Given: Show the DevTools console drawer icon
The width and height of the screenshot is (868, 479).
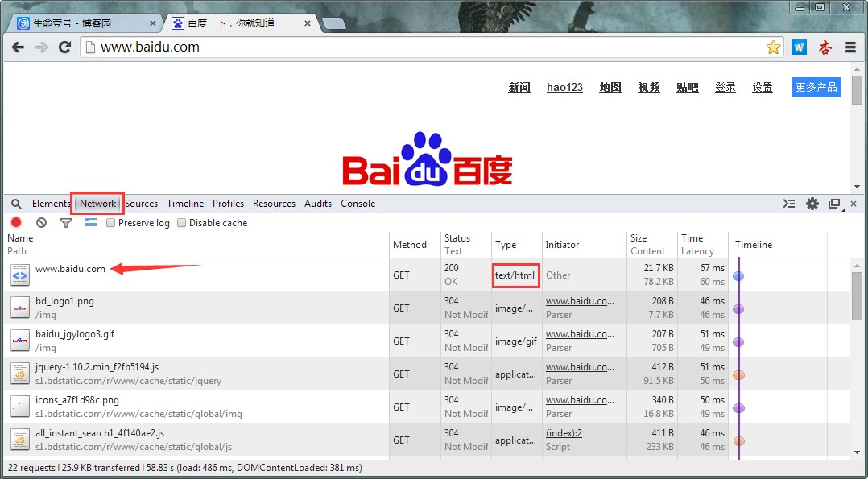Looking at the screenshot, I should click(789, 204).
